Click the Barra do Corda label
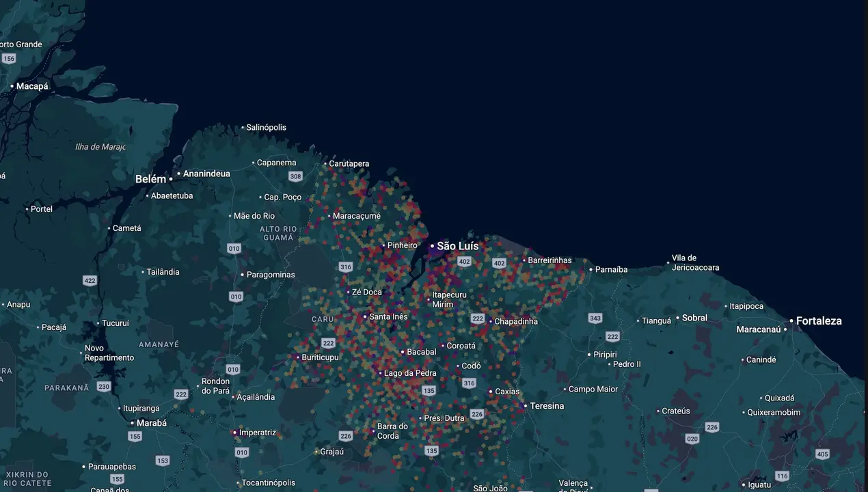This screenshot has width=868, height=492. pos(392,431)
